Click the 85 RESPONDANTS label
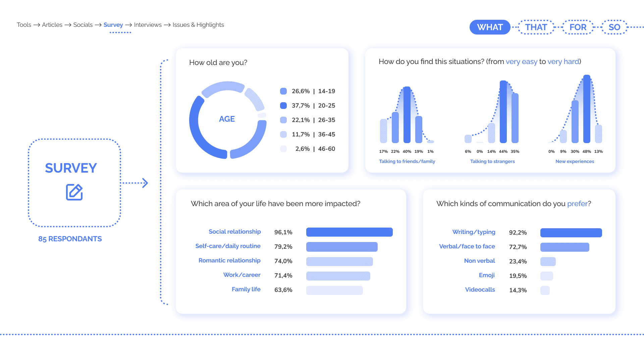This screenshot has width=644, height=362. tap(70, 239)
